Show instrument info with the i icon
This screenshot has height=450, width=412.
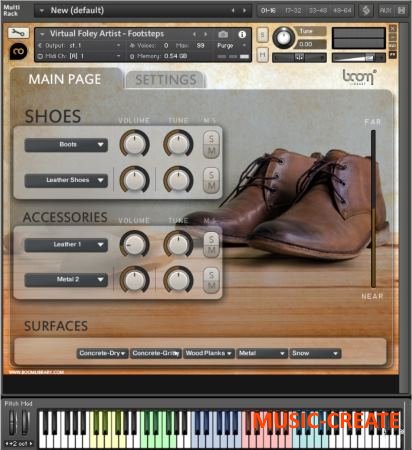[x=242, y=34]
